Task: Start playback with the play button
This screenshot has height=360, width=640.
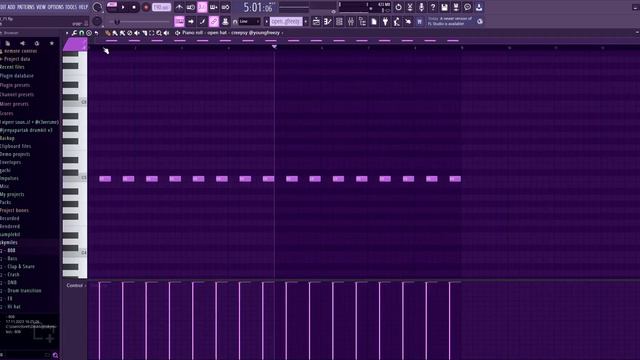Action: (x=123, y=7)
